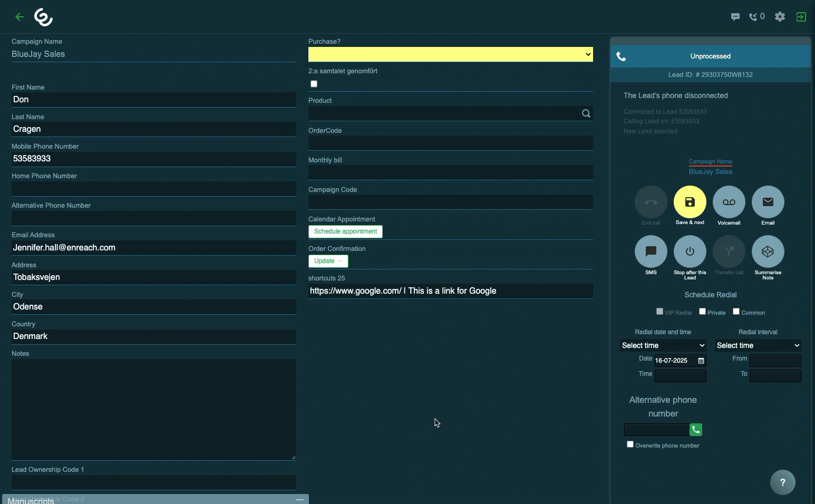Open the chat messages icon
This screenshot has width=815, height=504.
click(x=735, y=17)
